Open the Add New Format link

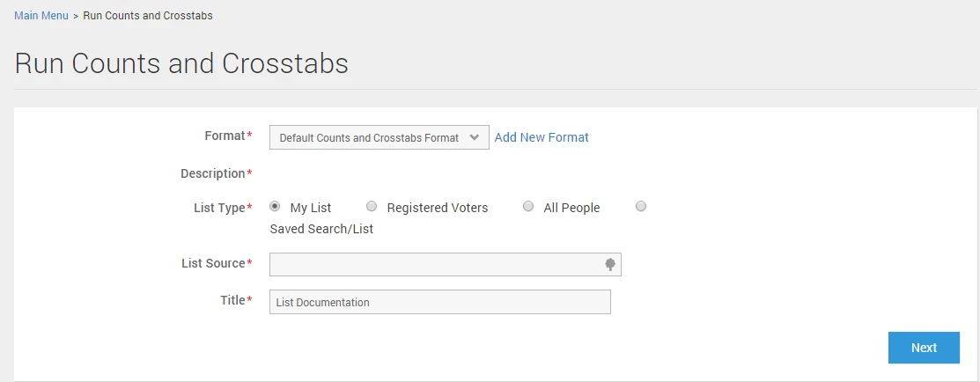tap(542, 137)
